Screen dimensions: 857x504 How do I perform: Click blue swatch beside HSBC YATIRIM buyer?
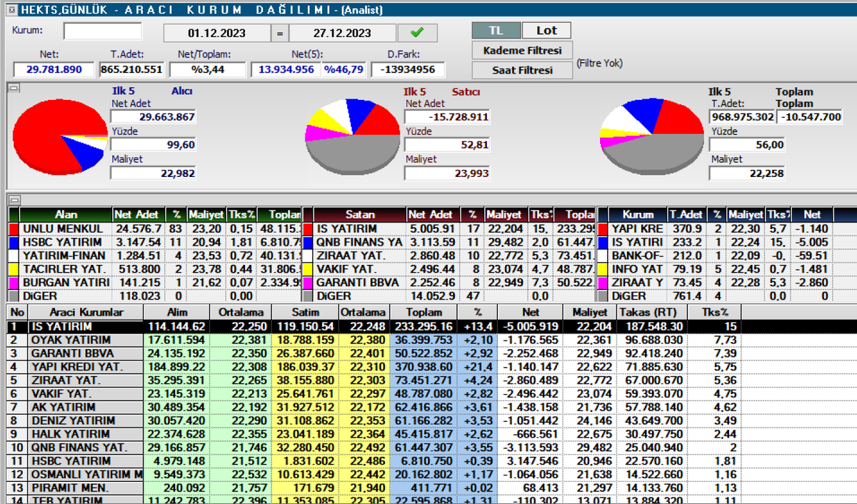pyautogui.click(x=12, y=243)
